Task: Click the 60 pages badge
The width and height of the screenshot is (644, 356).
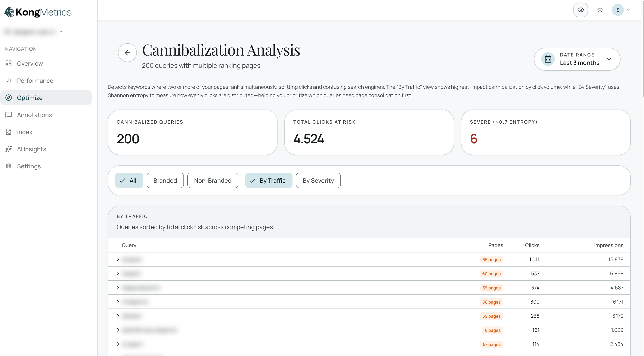Action: 491,274
